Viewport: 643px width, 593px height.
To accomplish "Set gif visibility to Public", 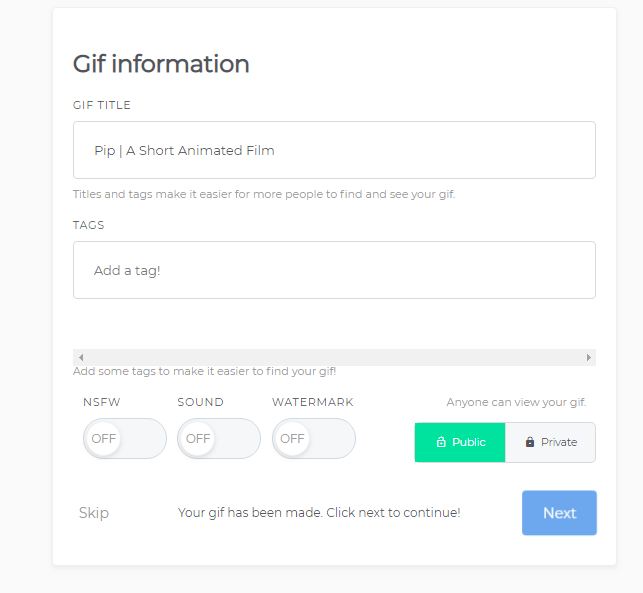I will click(x=460, y=442).
